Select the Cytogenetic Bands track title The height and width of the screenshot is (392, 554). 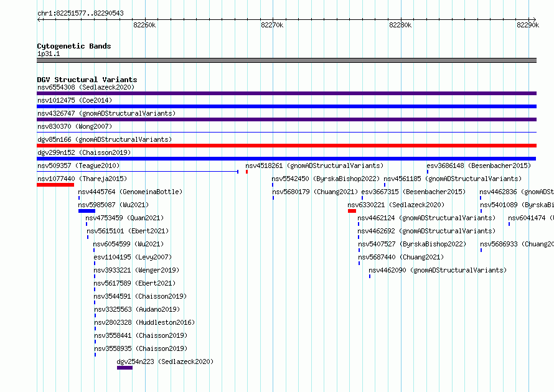[74, 46]
